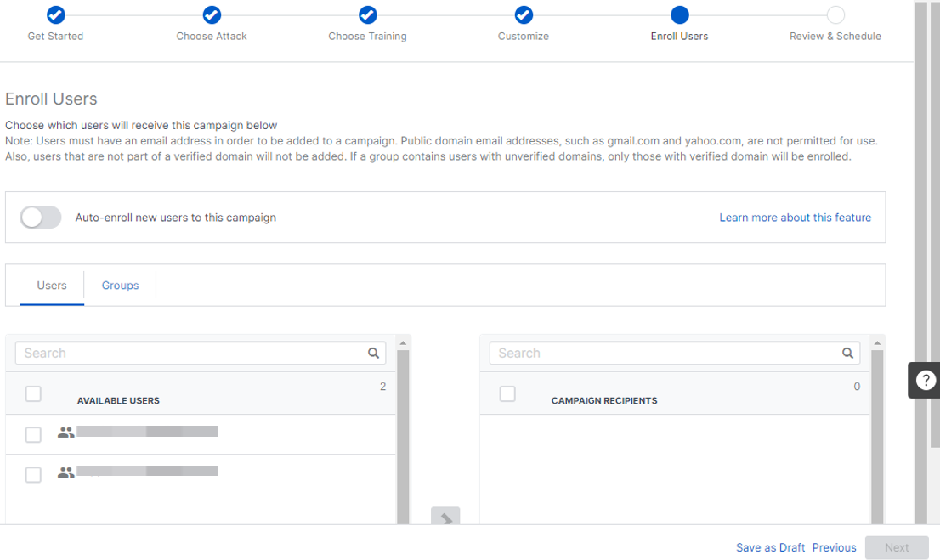This screenshot has height=560, width=940.
Task: Click the magnifier in Available Users search
Action: (373, 352)
